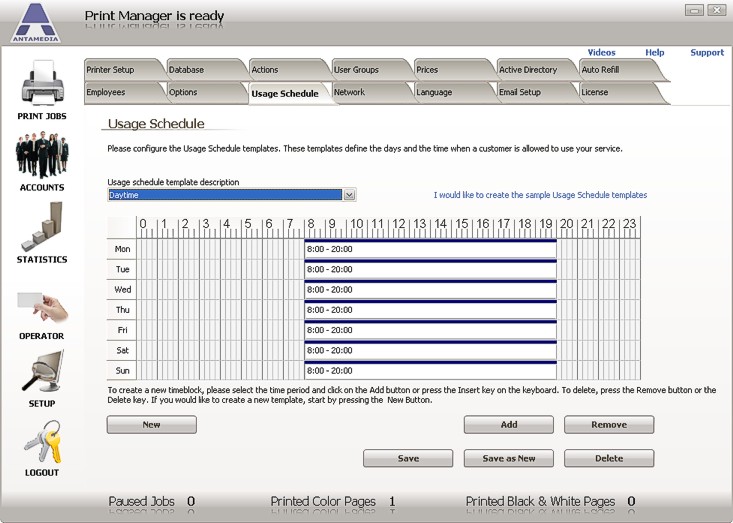Click the Save button
Screen dimensions: 733x523
(408, 458)
